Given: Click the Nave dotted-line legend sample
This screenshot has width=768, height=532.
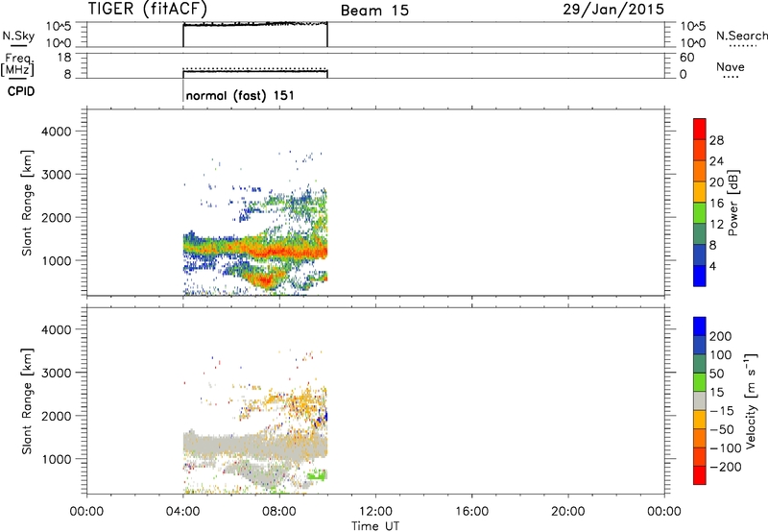Looking at the screenshot, I should click(x=731, y=77).
